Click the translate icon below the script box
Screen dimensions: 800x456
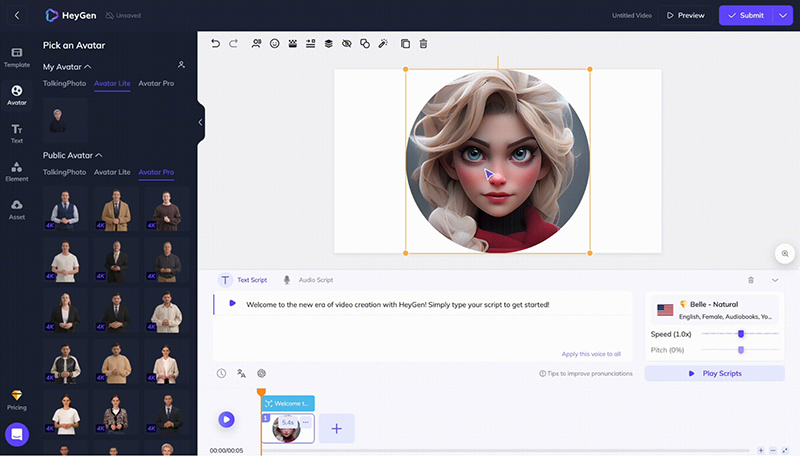coord(241,373)
